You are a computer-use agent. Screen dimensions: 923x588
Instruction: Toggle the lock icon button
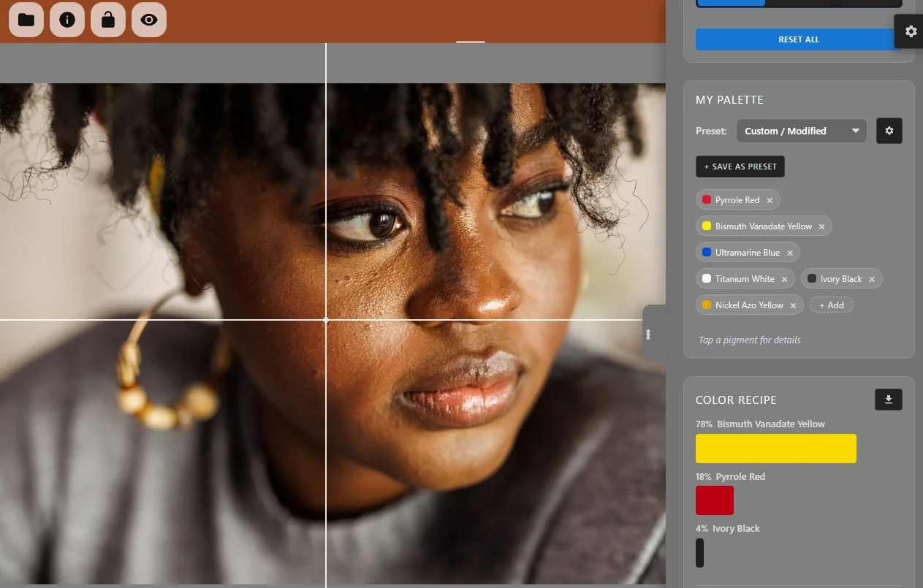point(108,20)
